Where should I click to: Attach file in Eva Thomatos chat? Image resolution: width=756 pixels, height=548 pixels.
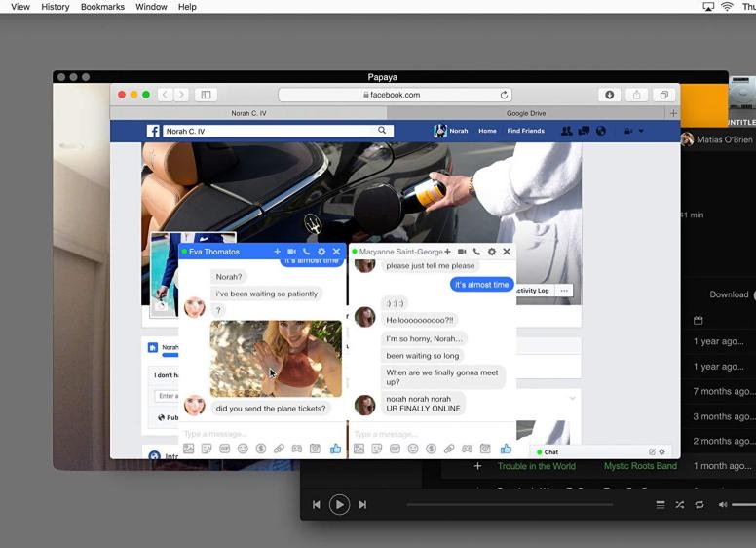(x=279, y=449)
